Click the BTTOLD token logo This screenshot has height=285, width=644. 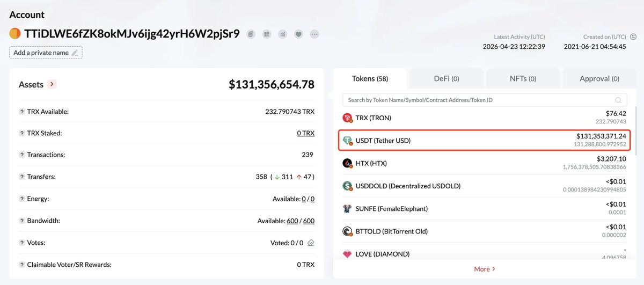tap(347, 231)
